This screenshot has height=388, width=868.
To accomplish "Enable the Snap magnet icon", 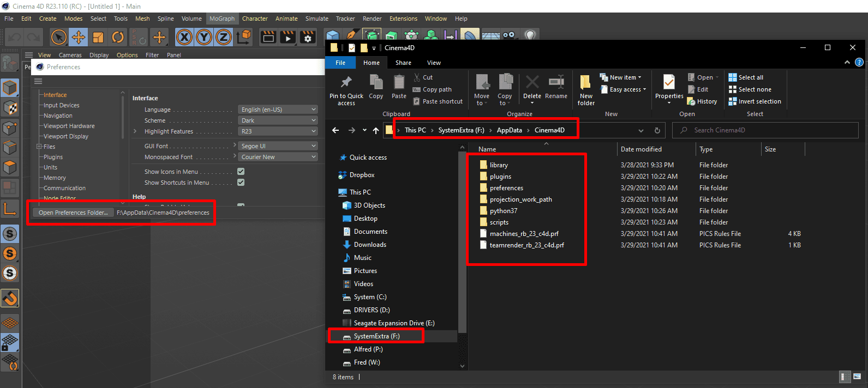I will [x=10, y=298].
